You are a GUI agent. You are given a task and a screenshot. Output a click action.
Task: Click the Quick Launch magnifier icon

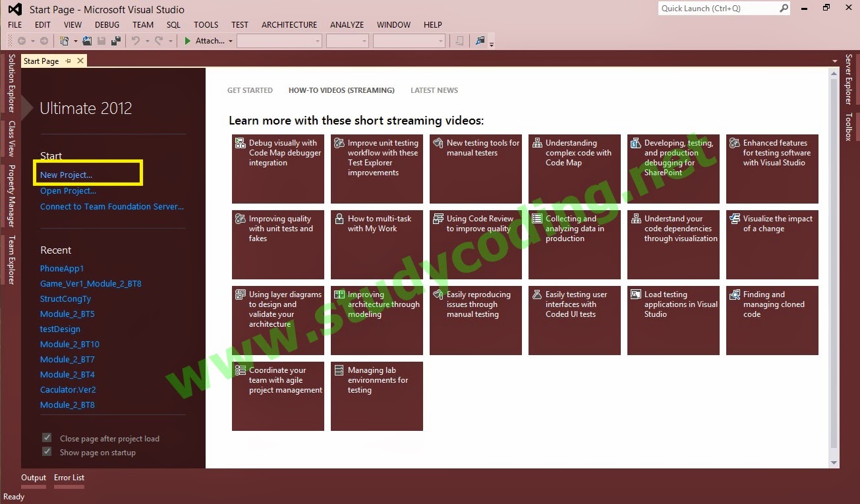click(784, 9)
